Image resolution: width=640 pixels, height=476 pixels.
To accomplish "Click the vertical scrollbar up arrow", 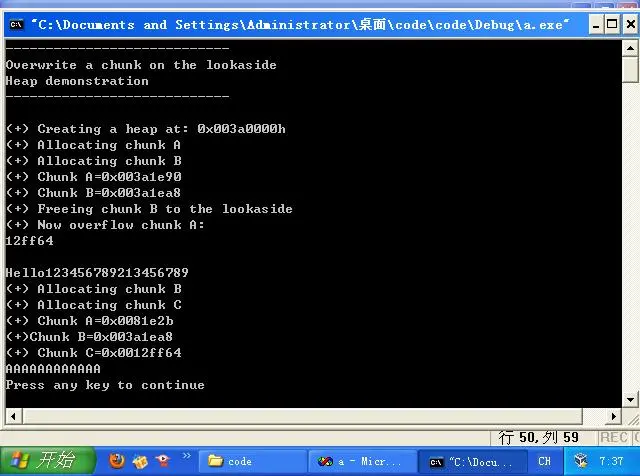I will 631,49.
